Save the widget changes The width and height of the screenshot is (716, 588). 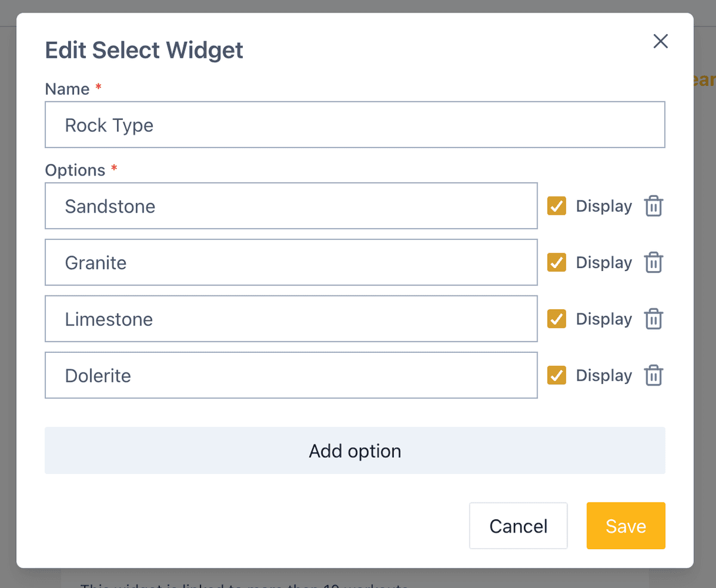click(626, 526)
